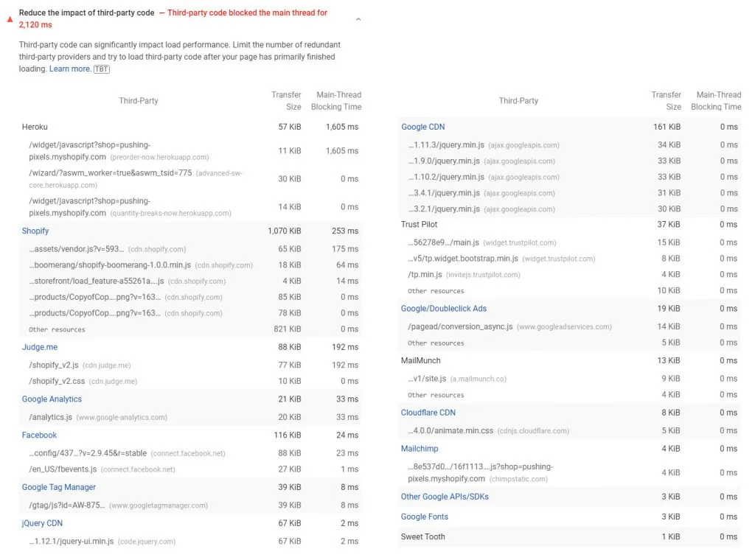This screenshot has height=560, width=755.
Task: Open the Judge.me link
Action: [x=38, y=347]
